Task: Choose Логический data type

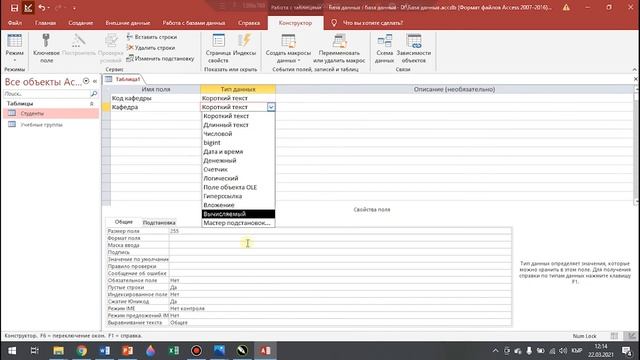Action: tap(238, 178)
